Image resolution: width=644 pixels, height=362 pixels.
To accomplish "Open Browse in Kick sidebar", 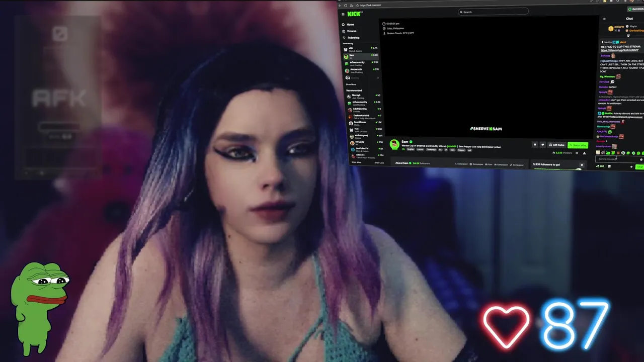I will [x=349, y=31].
